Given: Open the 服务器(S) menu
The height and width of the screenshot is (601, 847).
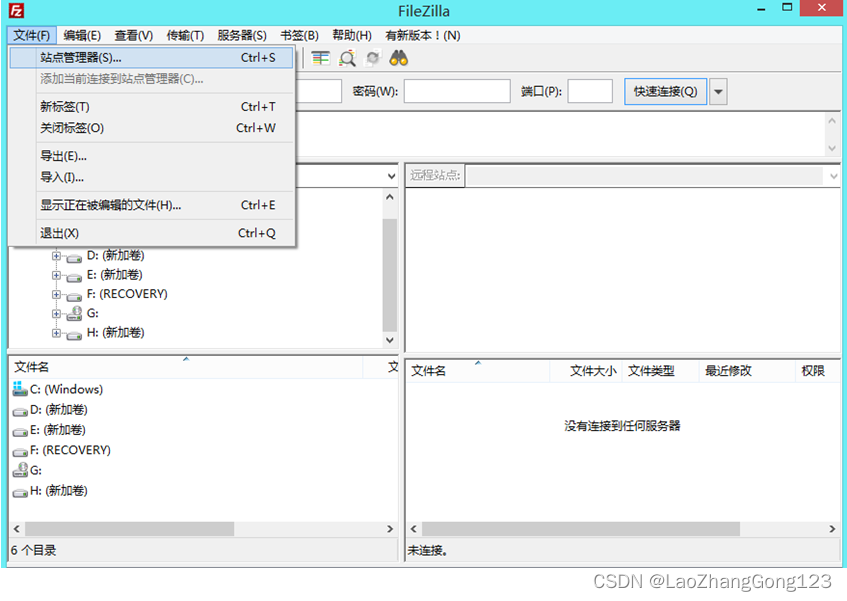Looking at the screenshot, I should point(241,36).
